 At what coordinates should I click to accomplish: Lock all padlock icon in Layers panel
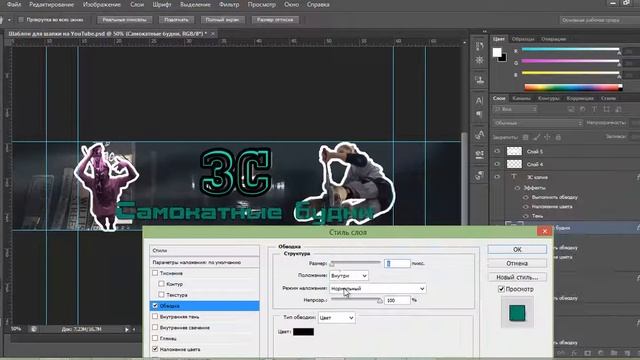click(x=558, y=138)
